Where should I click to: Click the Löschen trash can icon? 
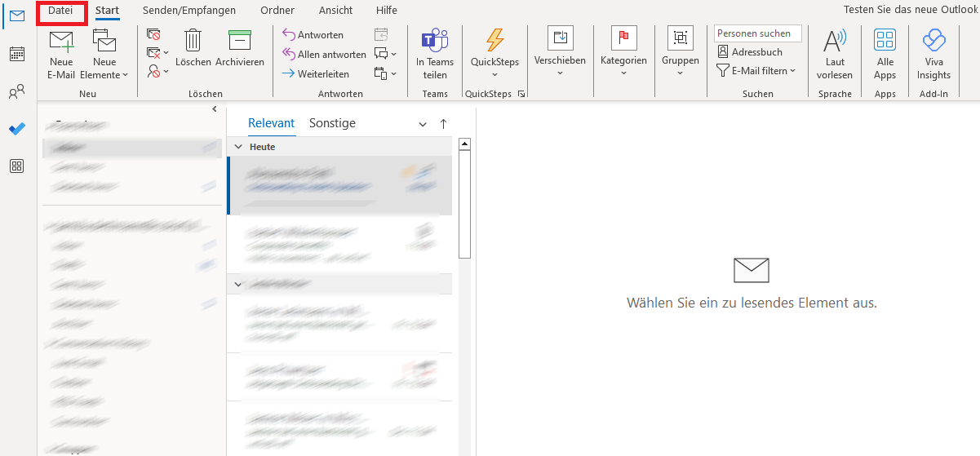point(193,41)
